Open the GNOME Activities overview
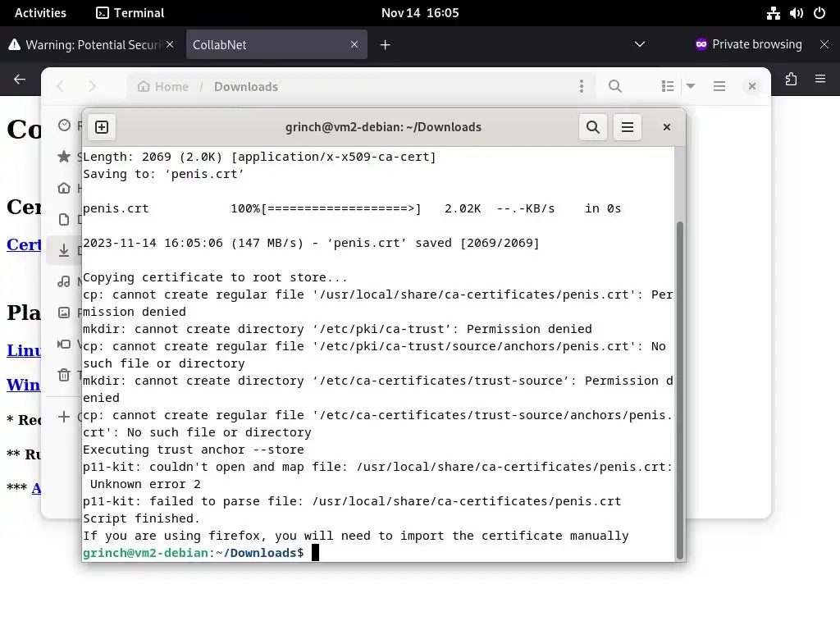The width and height of the screenshot is (840, 630). pyautogui.click(x=40, y=13)
